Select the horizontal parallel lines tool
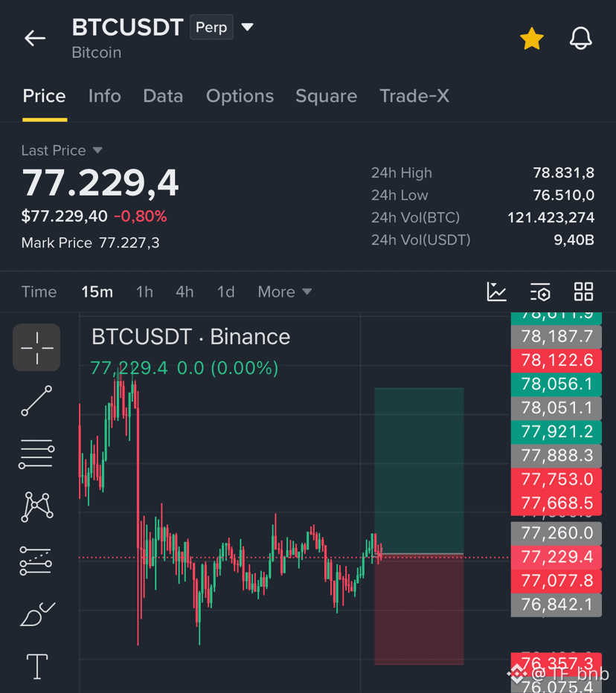 pos(36,454)
